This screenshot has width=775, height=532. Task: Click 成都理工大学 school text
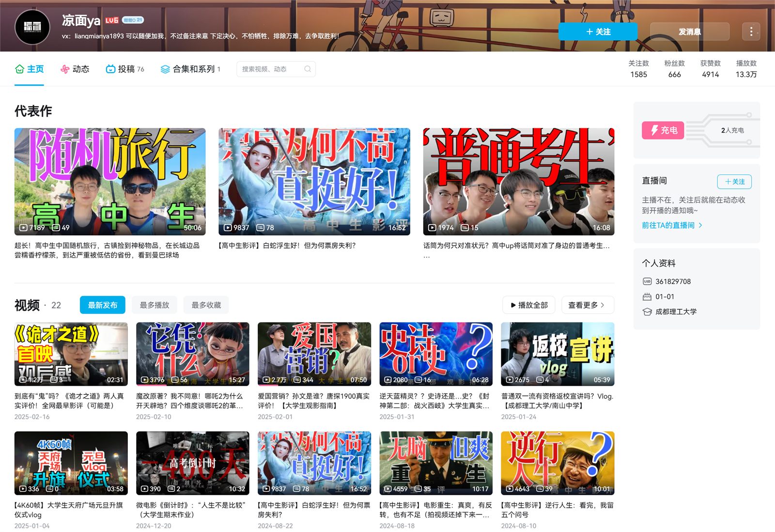coord(676,312)
